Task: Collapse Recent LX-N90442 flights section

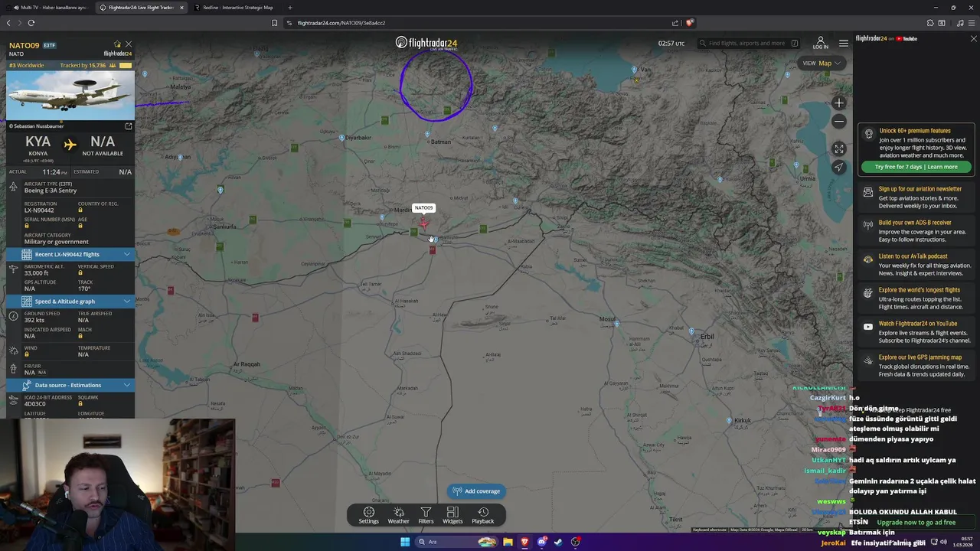Action: (x=127, y=254)
